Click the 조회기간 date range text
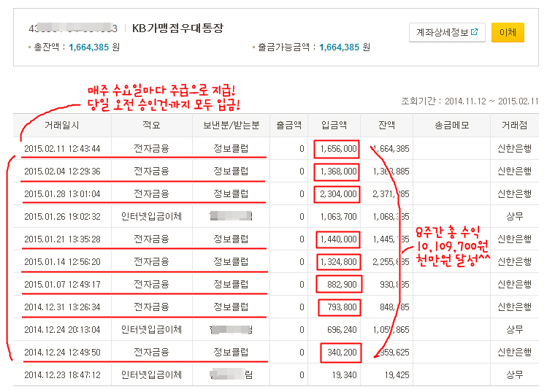 tap(470, 101)
